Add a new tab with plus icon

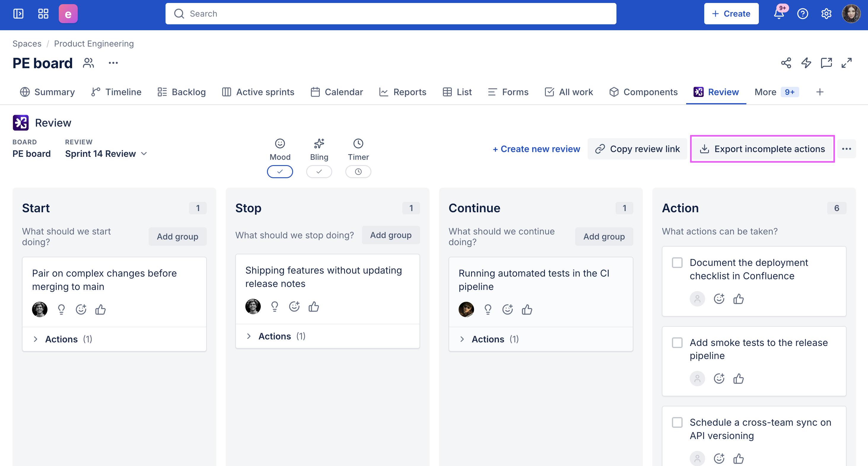click(820, 92)
